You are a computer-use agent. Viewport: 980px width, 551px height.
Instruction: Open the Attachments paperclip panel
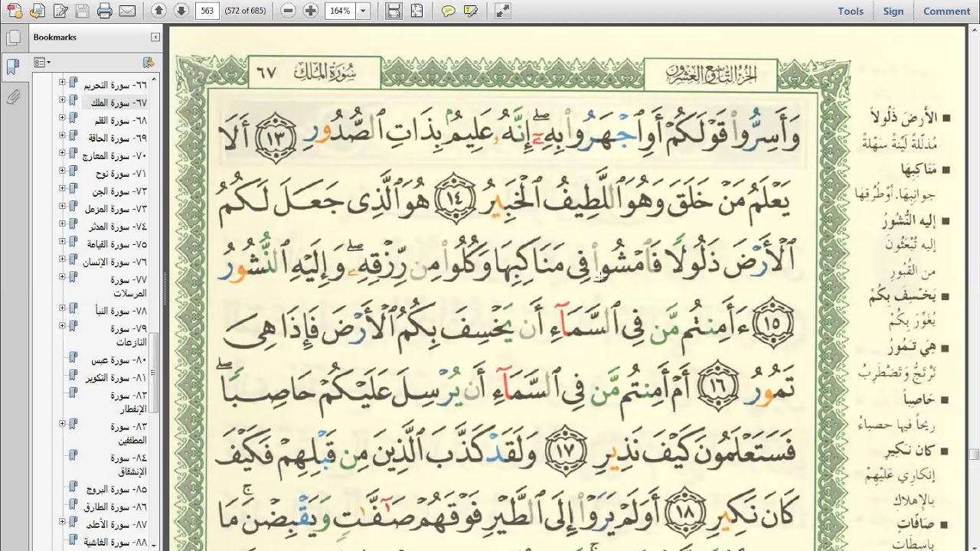tap(12, 97)
